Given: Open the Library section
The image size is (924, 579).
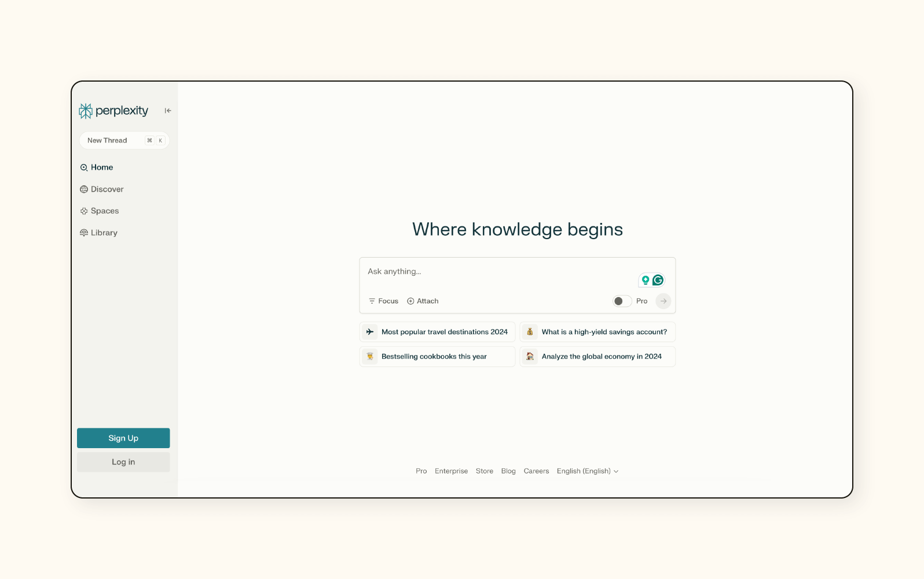Looking at the screenshot, I should coord(98,233).
